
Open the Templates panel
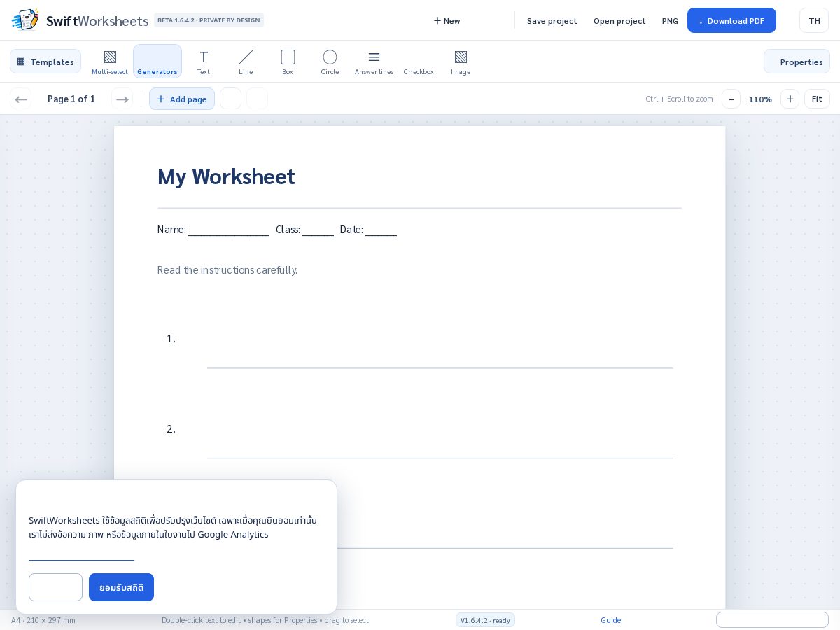point(45,62)
